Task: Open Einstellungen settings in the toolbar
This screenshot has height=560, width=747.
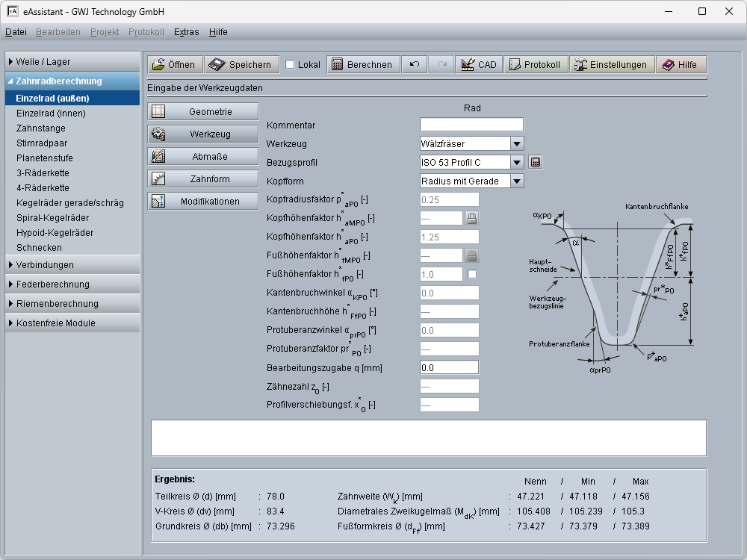Action: point(613,65)
